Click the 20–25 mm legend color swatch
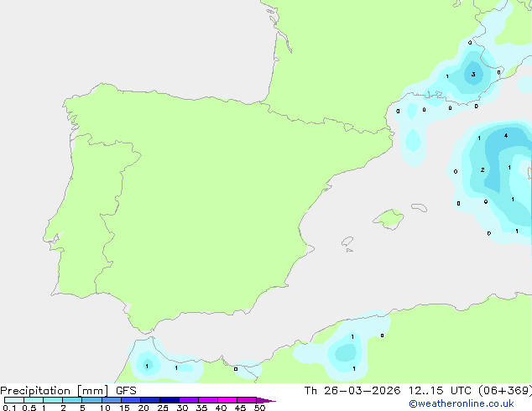Image resolution: width=532 pixels, height=411 pixels. [150, 400]
